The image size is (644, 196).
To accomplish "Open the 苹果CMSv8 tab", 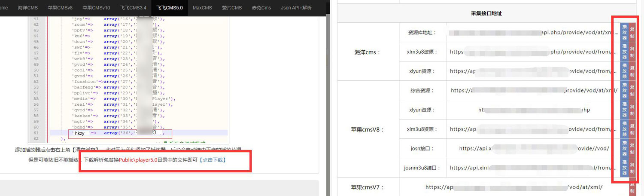I will [59, 8].
